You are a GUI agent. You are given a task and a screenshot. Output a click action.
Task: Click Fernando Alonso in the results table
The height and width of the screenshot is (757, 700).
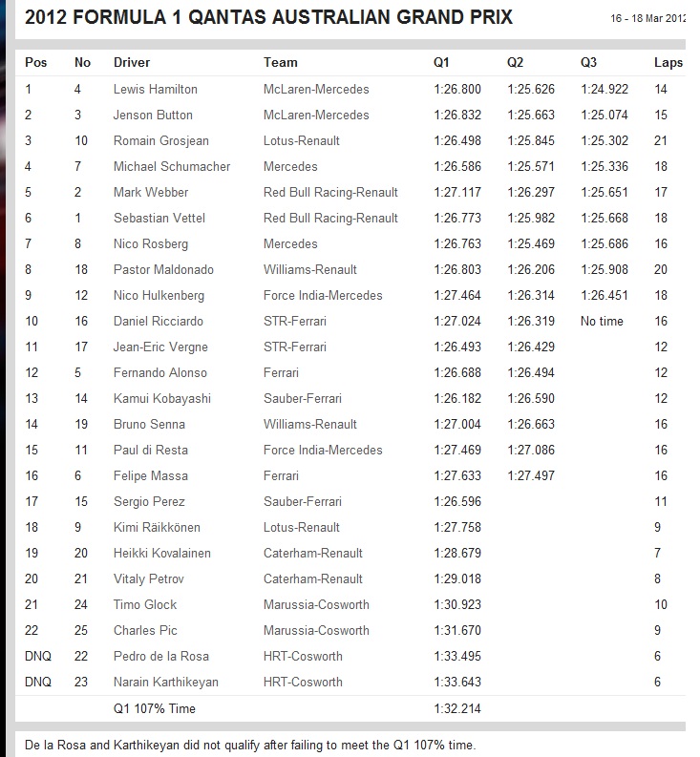pos(159,372)
